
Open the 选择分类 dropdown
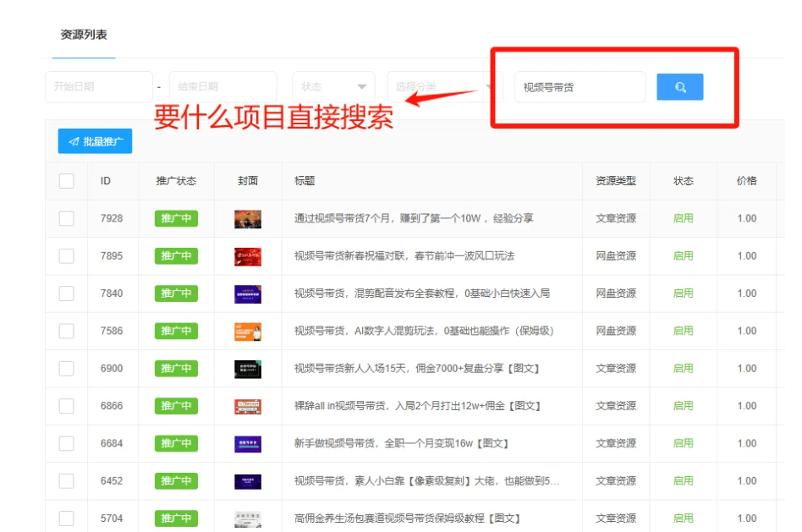[x=444, y=86]
